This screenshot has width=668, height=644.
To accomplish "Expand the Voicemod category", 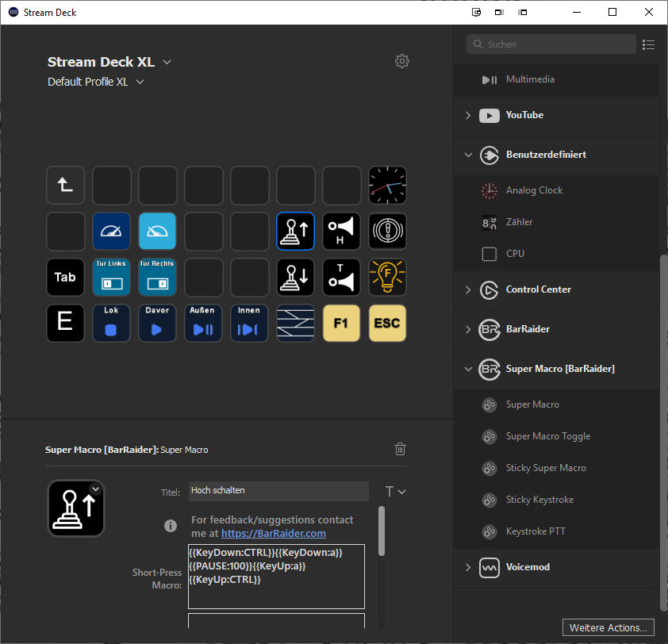I will 468,567.
